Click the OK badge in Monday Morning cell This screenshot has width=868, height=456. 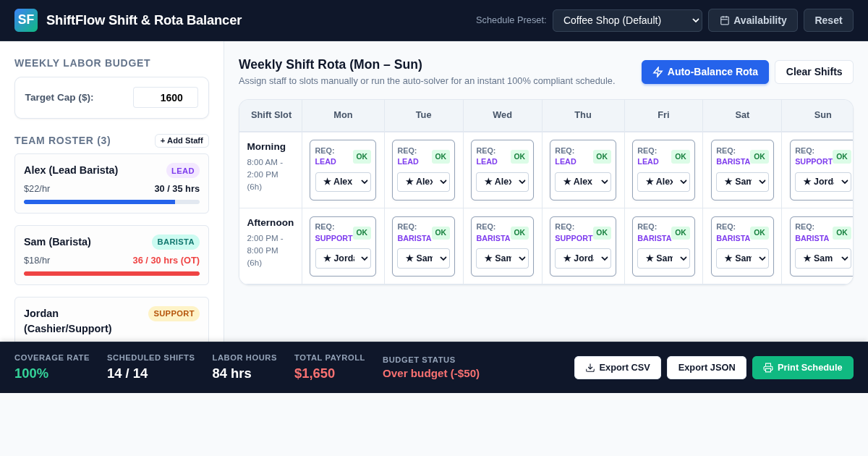pyautogui.click(x=362, y=156)
